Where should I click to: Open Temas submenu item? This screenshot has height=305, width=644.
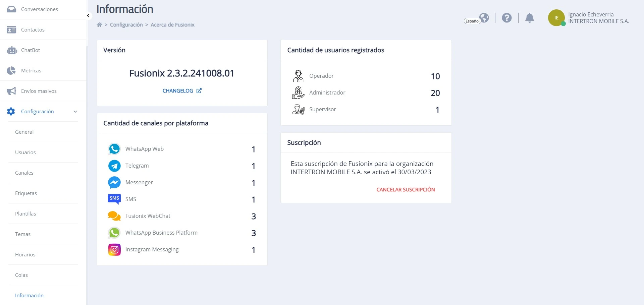pos(23,234)
